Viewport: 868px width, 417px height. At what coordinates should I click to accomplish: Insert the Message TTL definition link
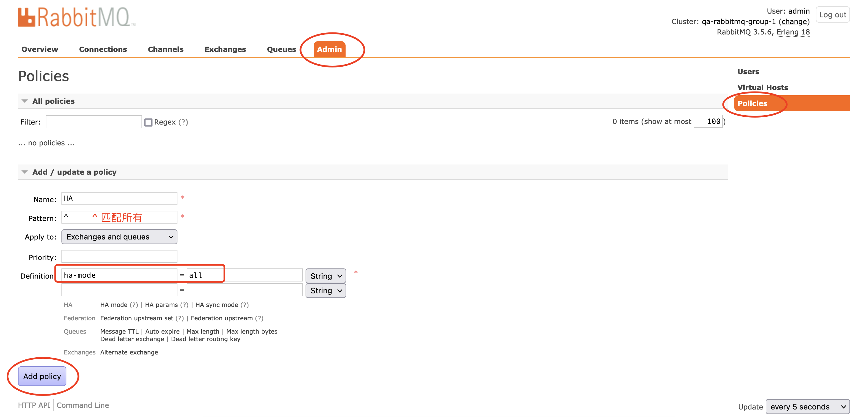pos(119,332)
